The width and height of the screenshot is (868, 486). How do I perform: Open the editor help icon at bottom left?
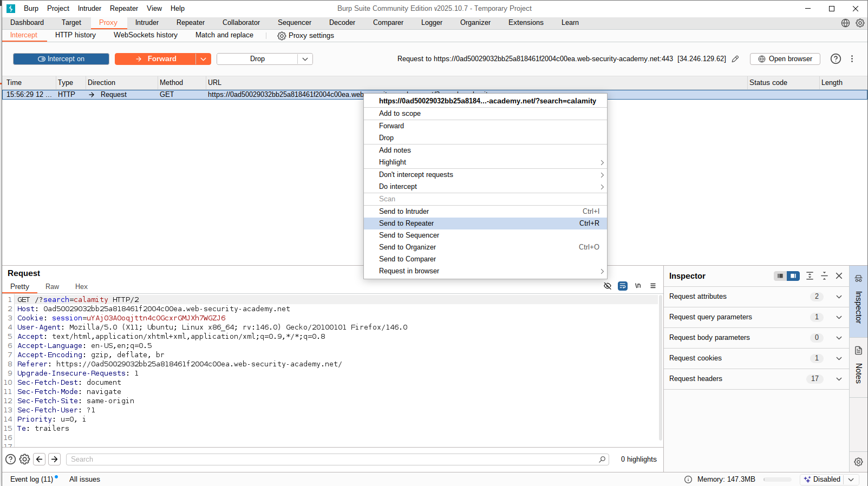[10, 459]
